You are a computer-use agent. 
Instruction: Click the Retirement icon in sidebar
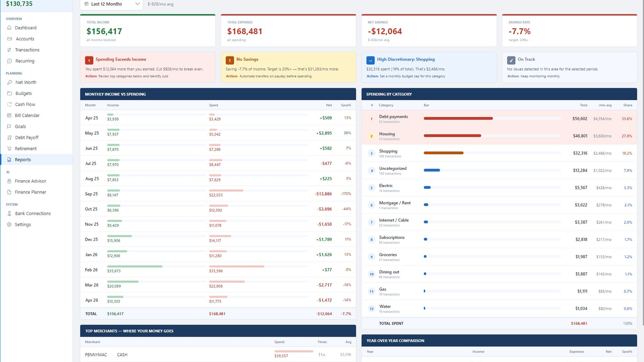point(9,148)
